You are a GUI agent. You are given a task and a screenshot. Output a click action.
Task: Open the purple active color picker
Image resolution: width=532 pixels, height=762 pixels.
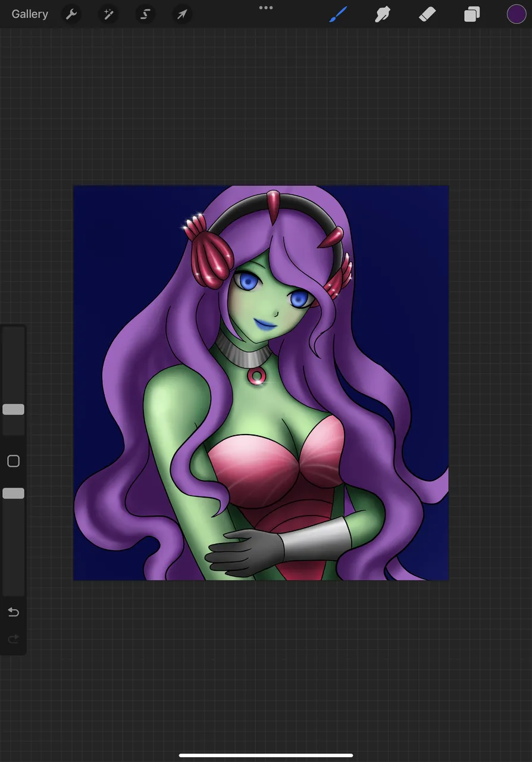tap(517, 14)
